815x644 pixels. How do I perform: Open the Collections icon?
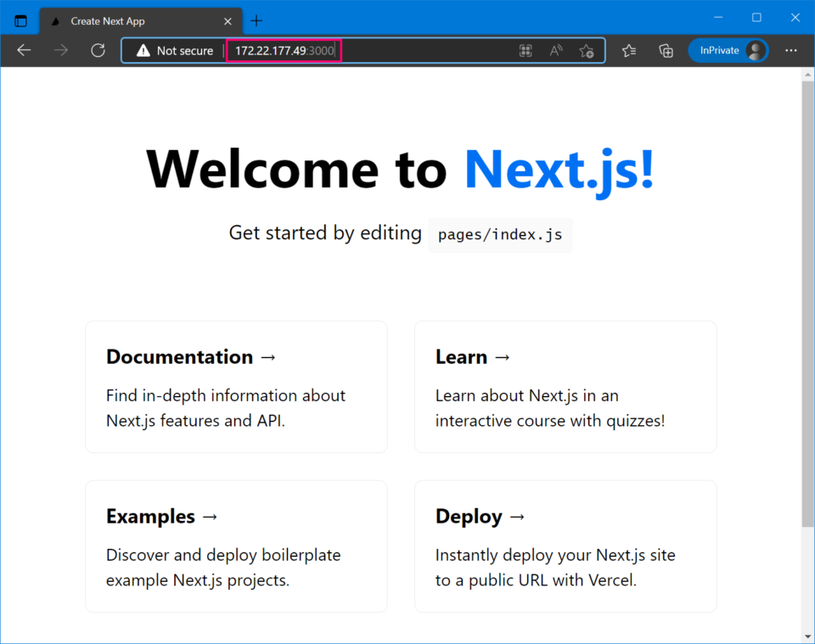(x=666, y=50)
